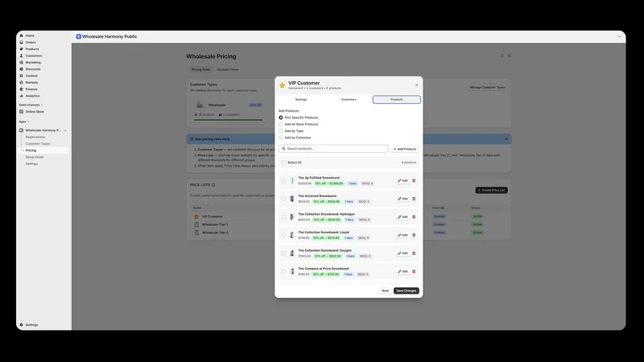The image size is (644, 362).
Task: Edit The Compare at Price Snowboard
Action: pyautogui.click(x=403, y=271)
